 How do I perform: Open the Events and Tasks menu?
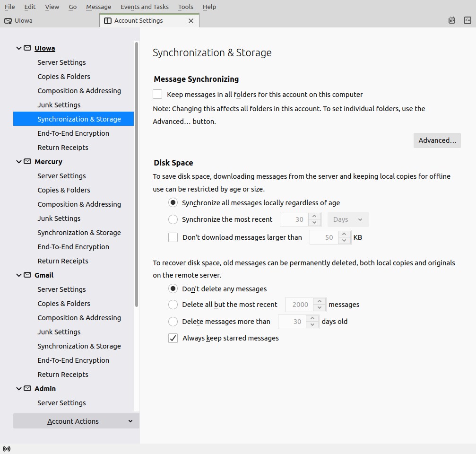tap(144, 7)
